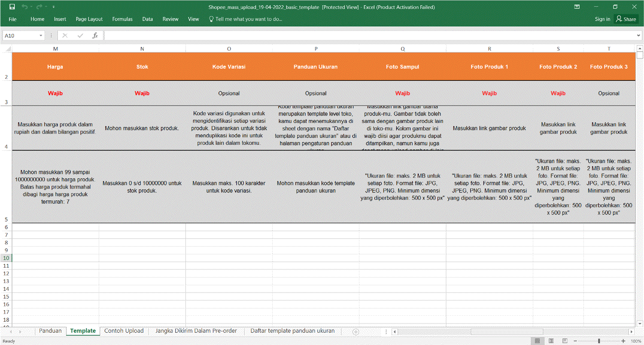
Task: Switch to the Contoh Upload sheet
Action: click(124, 331)
